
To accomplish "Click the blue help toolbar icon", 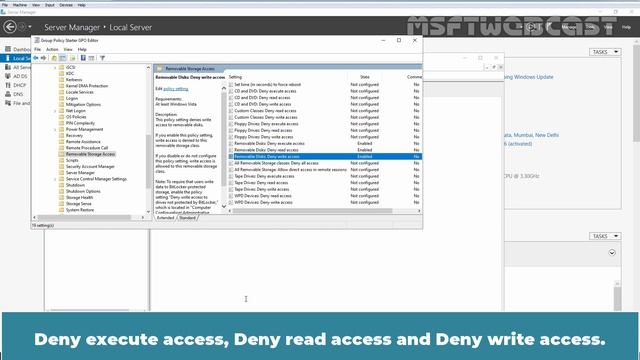I will (x=83, y=58).
